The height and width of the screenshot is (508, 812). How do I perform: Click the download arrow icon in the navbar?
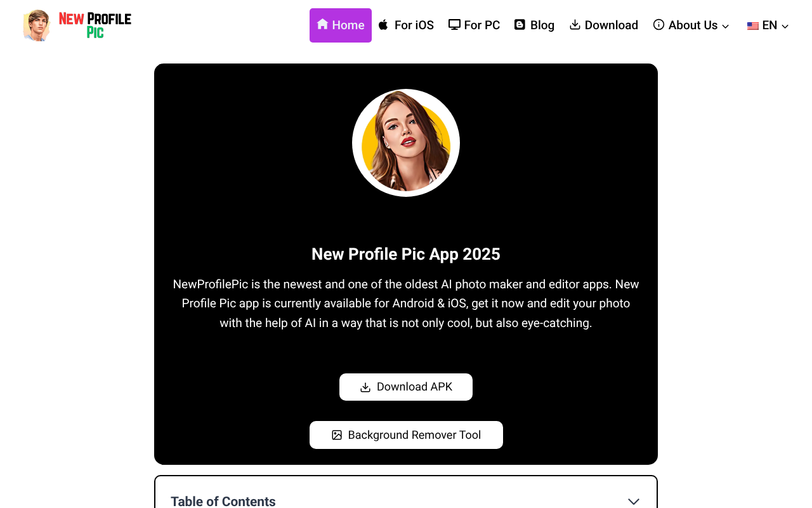click(x=574, y=24)
